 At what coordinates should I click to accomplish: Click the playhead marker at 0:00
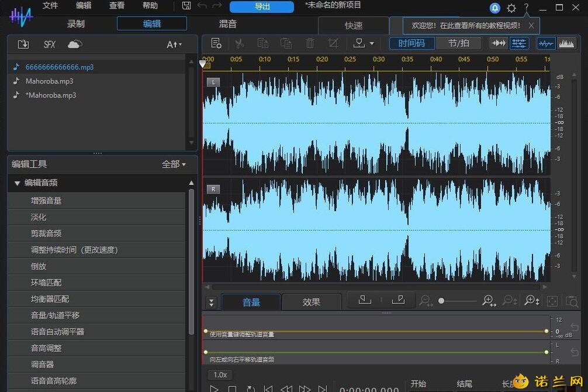203,64
